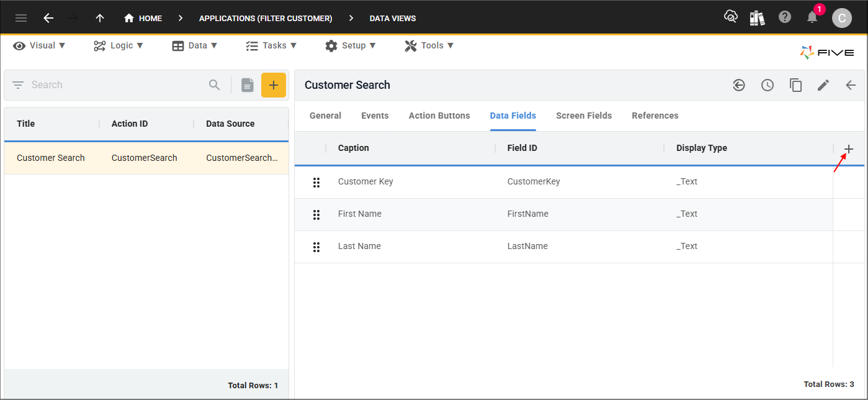Expand the Tasks menu
The image size is (868, 400).
(271, 45)
